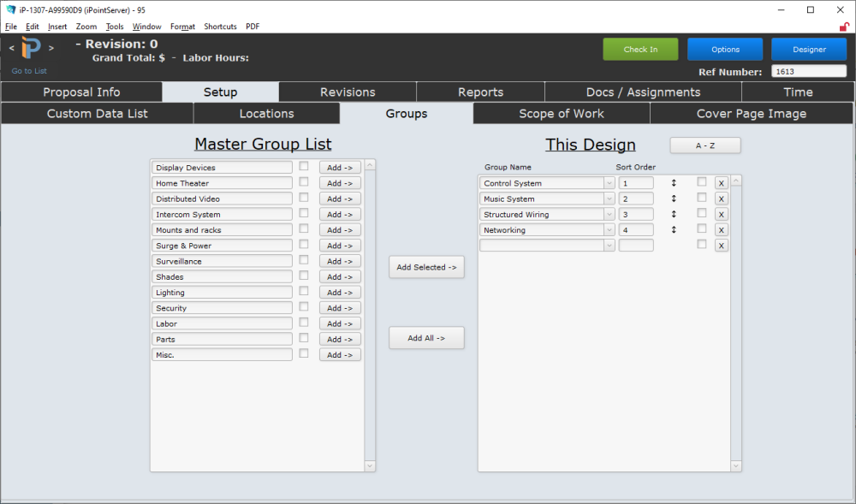856x504 pixels.
Task: Open the Custom Data List tab
Action: click(98, 114)
